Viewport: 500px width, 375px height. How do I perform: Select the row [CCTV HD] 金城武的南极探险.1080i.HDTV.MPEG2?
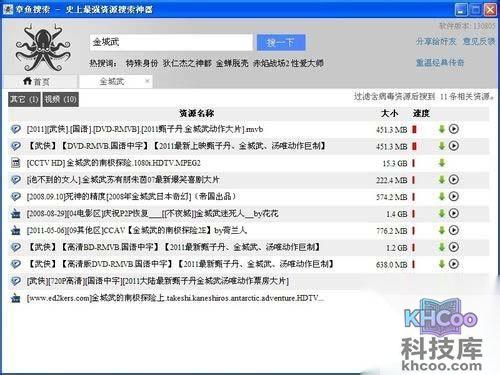point(249,163)
